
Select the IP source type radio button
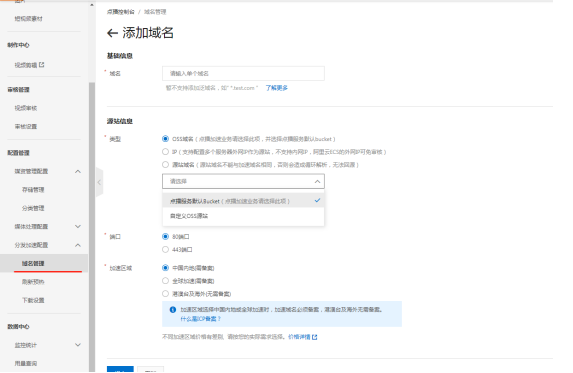coord(165,152)
